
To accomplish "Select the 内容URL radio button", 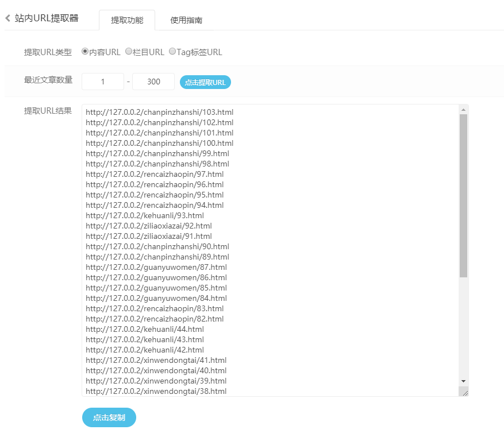I will (x=85, y=52).
